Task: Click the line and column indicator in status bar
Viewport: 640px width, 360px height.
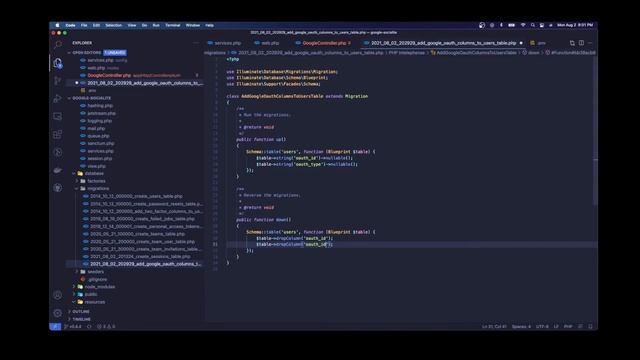Action: 494,327
